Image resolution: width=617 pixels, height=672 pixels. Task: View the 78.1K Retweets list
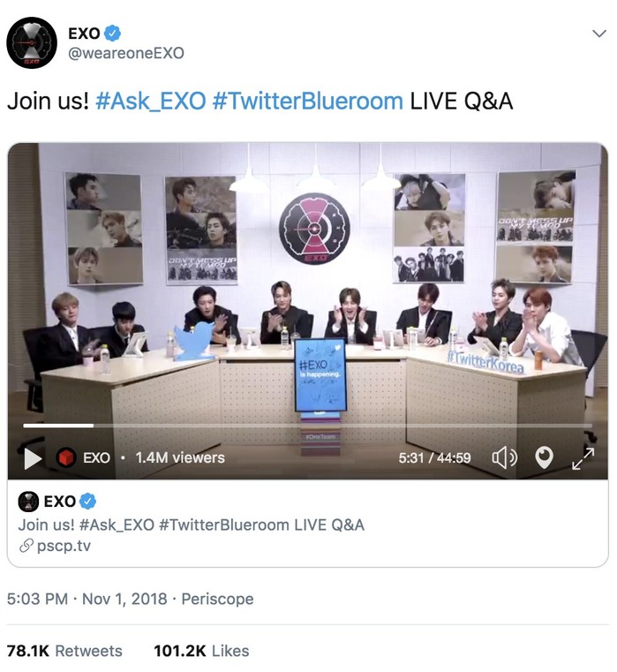64,651
